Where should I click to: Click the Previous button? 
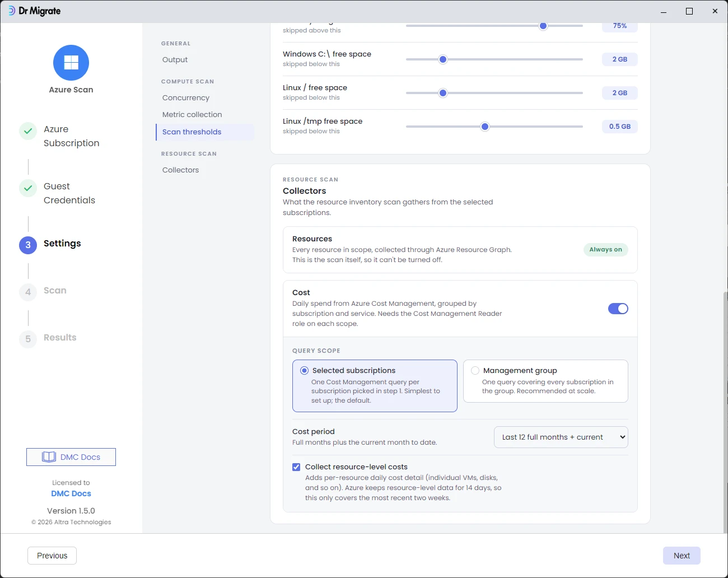[52, 556]
